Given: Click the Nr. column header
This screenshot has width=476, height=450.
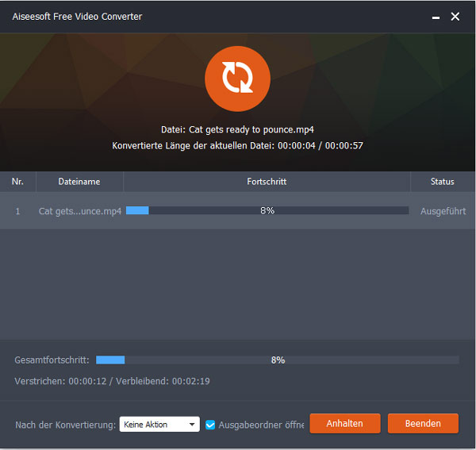Looking at the screenshot, I should tap(17, 182).
